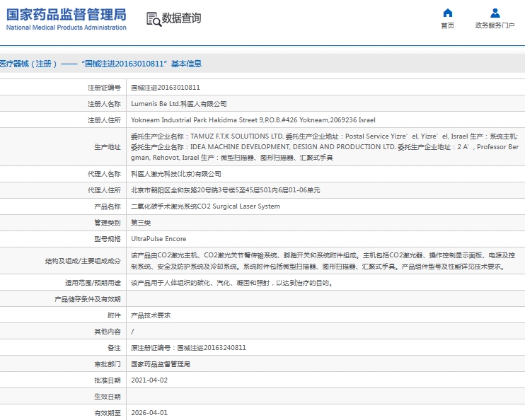Click the 医疗器械（注册）基本信息 section header
Viewport: 525px width, 420px height.
click(100, 64)
